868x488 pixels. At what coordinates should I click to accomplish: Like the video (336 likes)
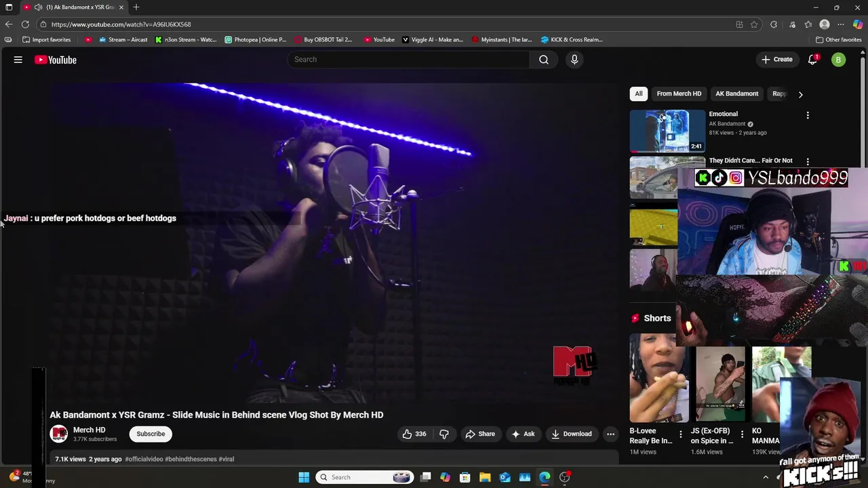click(414, 434)
